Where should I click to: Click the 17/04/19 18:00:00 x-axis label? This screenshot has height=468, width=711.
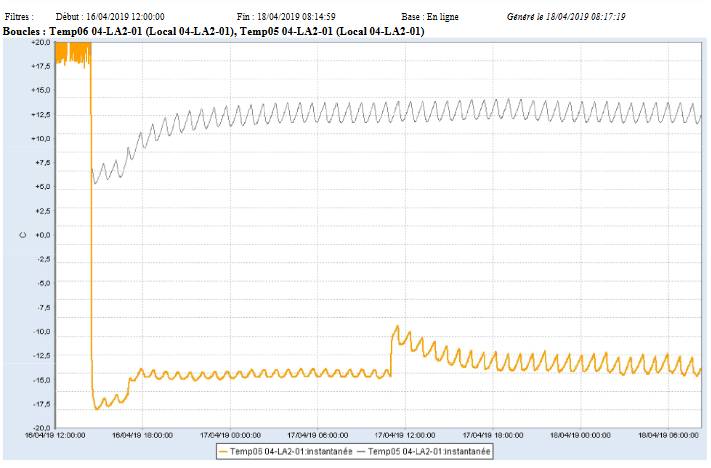(493, 435)
